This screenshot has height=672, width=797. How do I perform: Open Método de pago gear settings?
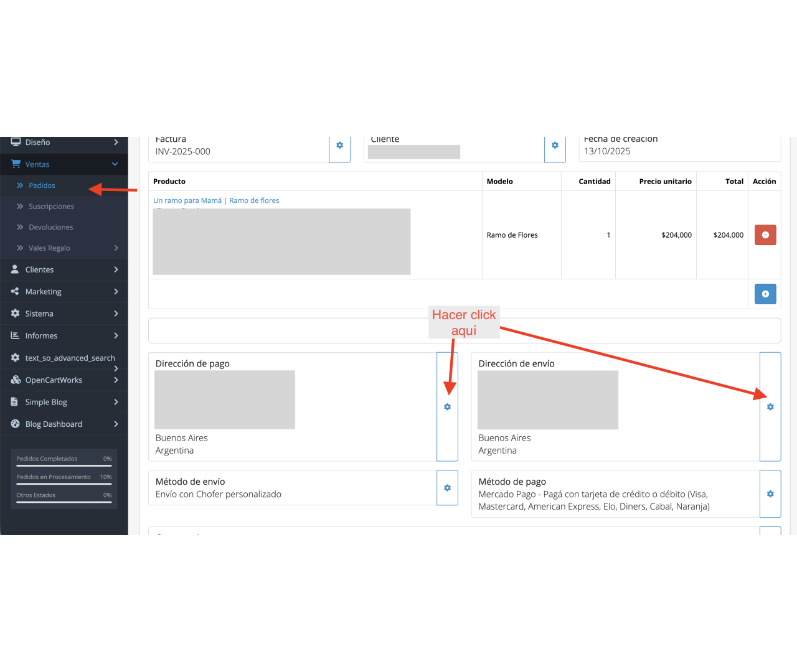coord(770,494)
